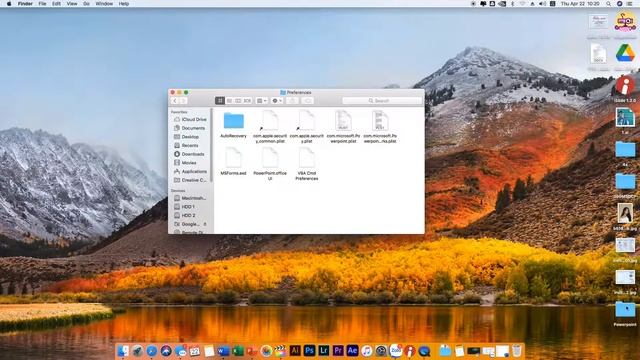The image size is (640, 360).
Task: Select Macintosh HD under Devices
Action: coord(190,198)
